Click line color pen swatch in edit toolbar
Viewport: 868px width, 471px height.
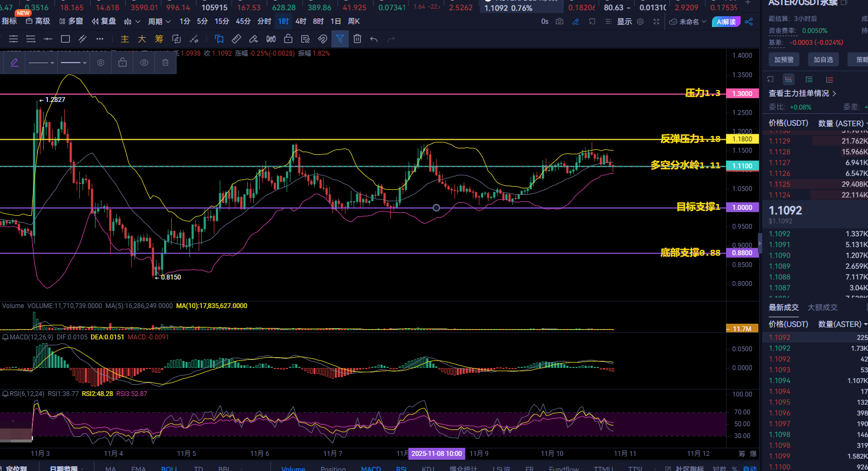click(x=15, y=63)
